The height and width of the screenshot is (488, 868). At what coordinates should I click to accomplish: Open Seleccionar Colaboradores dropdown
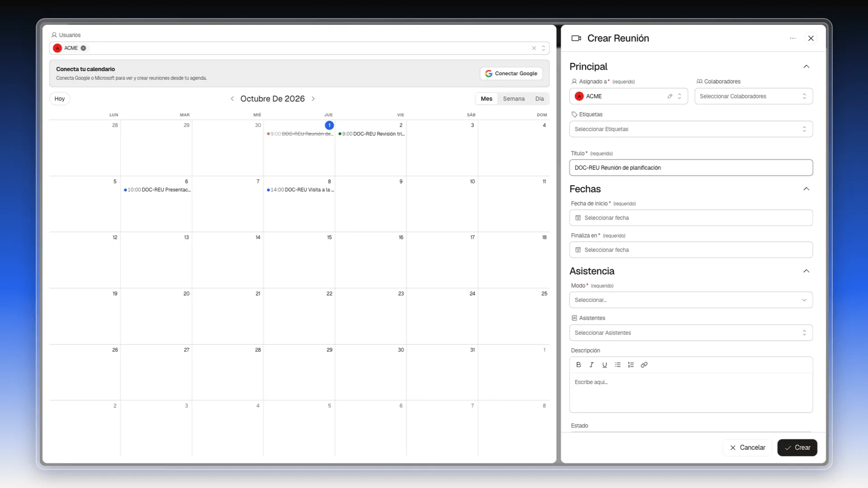[x=754, y=96]
